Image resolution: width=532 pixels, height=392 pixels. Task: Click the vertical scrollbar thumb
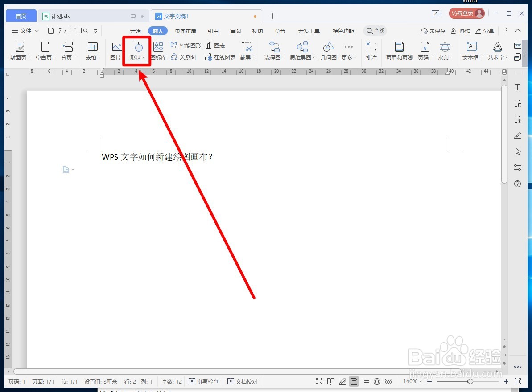point(504,134)
